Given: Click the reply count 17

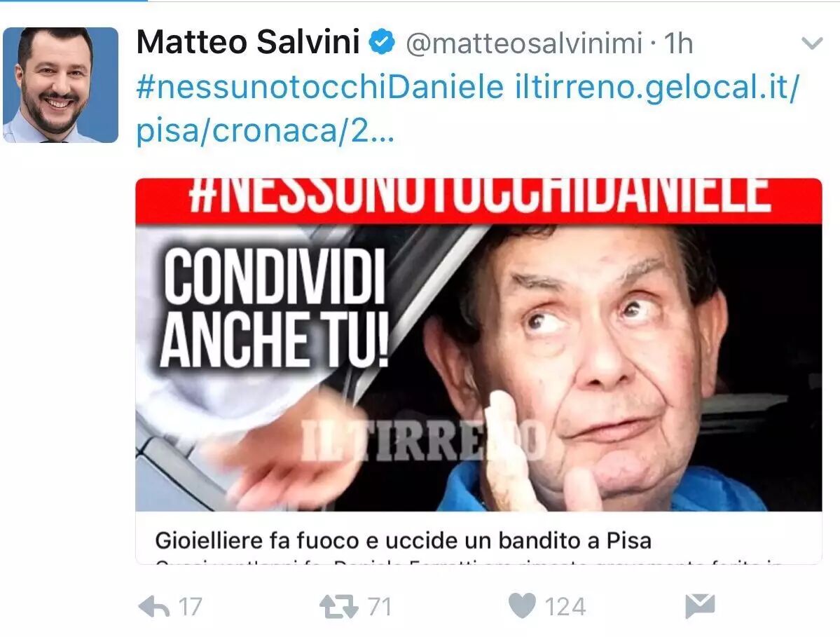Looking at the screenshot, I should pos(190,607).
